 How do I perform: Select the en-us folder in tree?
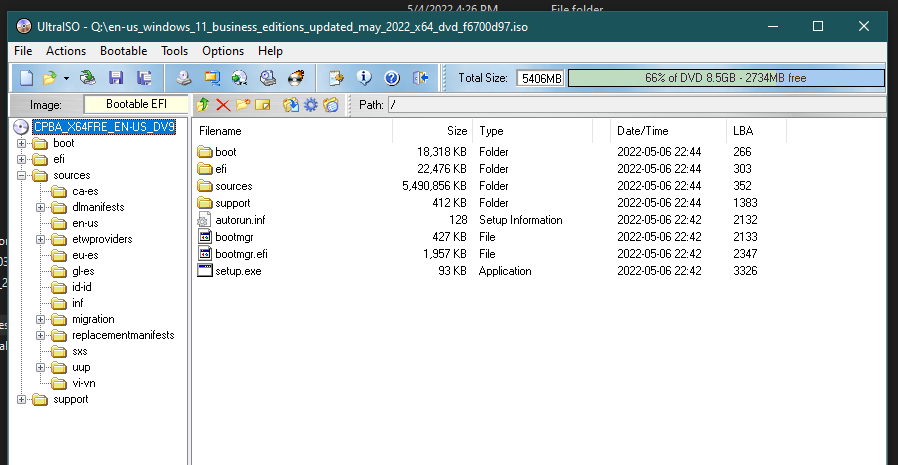click(85, 223)
